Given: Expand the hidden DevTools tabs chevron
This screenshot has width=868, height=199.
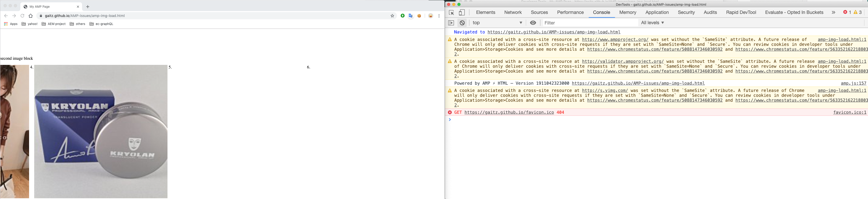Looking at the screenshot, I should (833, 12).
